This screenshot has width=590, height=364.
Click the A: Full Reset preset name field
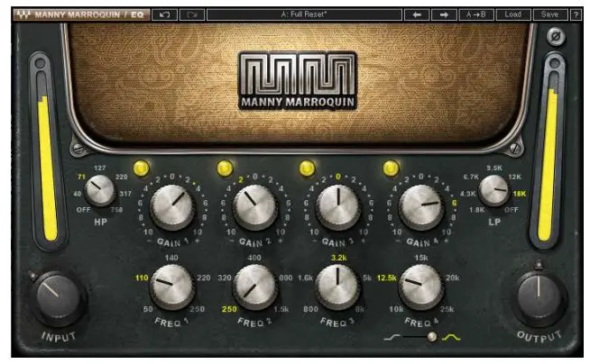[x=304, y=15]
